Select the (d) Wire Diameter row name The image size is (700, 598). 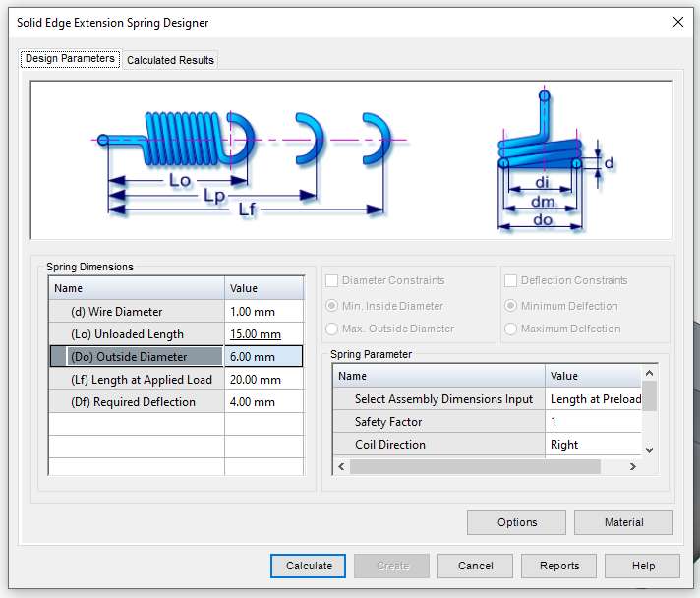point(137,311)
